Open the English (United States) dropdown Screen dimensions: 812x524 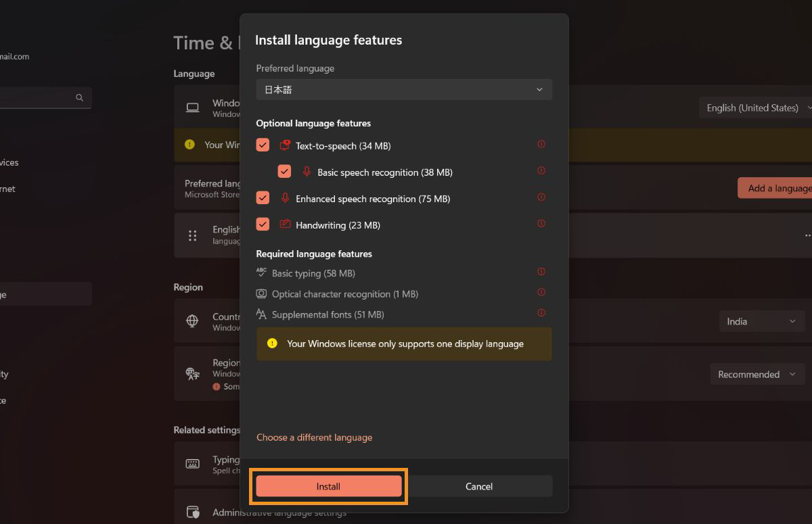[756, 107]
